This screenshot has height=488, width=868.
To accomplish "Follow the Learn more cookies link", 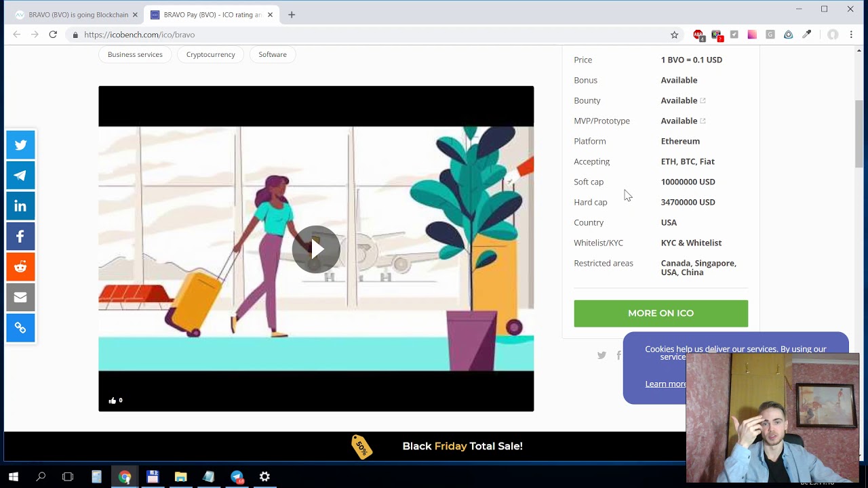I will (665, 384).
